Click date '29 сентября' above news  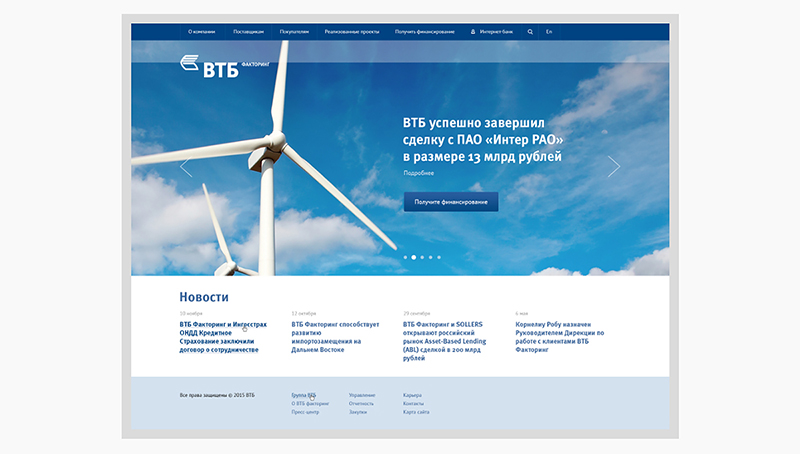(416, 313)
